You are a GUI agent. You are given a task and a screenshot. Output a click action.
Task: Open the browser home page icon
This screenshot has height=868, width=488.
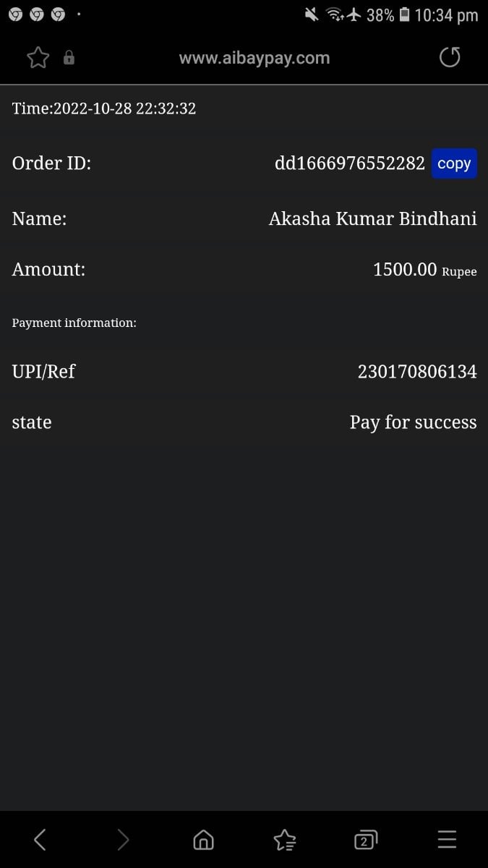(204, 839)
